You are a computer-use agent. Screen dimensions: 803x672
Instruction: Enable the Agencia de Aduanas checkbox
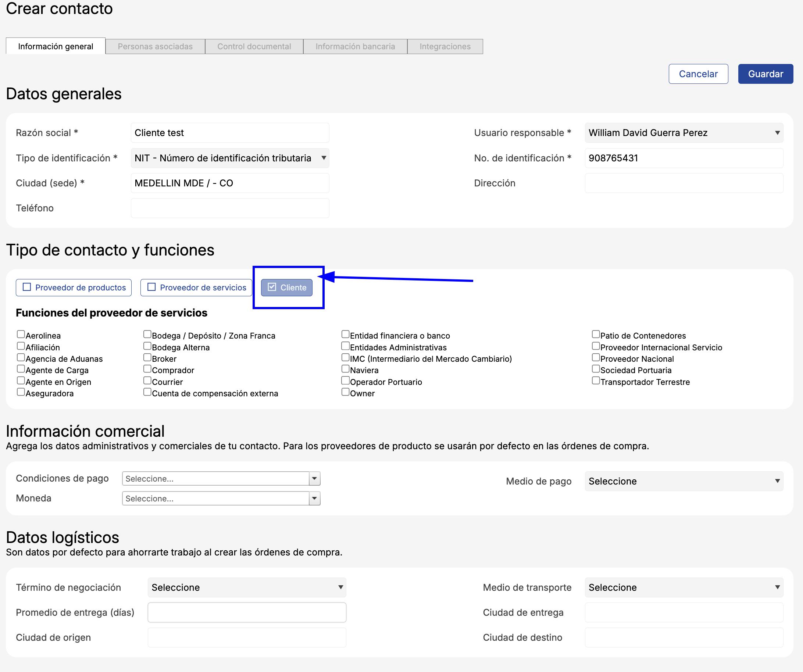click(x=21, y=358)
